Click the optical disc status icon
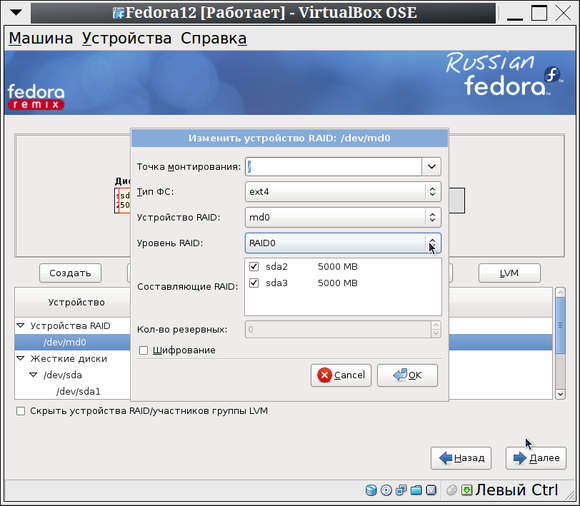Screen dimensions: 580x506 (386, 490)
